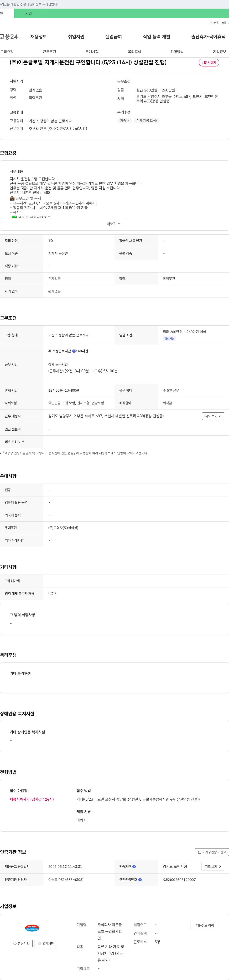This screenshot has height=980, width=229.
Task: Click the 근로자수 value 3명
Action: (x=157, y=942)
